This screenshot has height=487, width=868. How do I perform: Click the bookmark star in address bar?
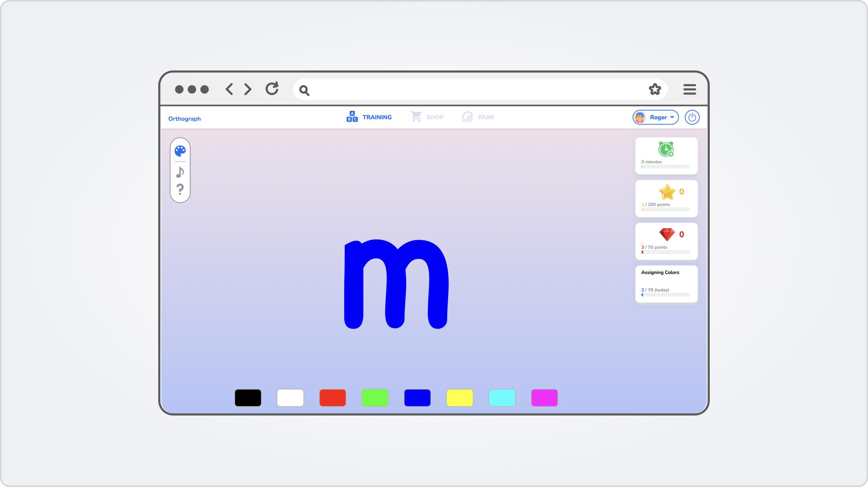[655, 90]
